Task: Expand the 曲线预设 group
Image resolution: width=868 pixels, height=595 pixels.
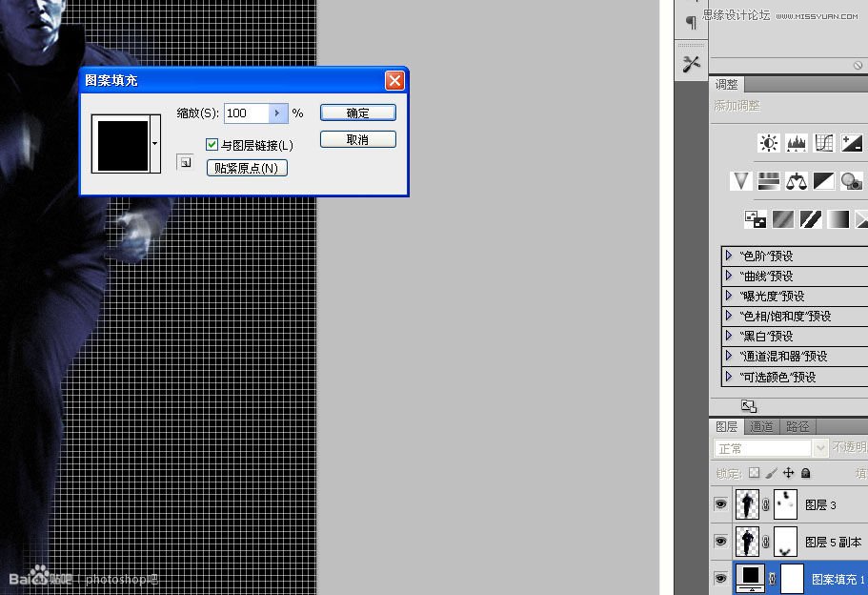Action: tap(728, 276)
